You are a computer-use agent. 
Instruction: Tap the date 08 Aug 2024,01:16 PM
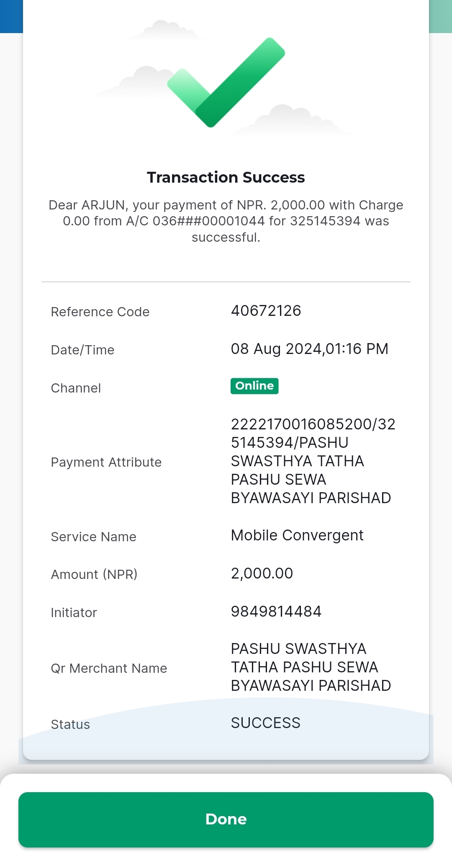tap(310, 349)
